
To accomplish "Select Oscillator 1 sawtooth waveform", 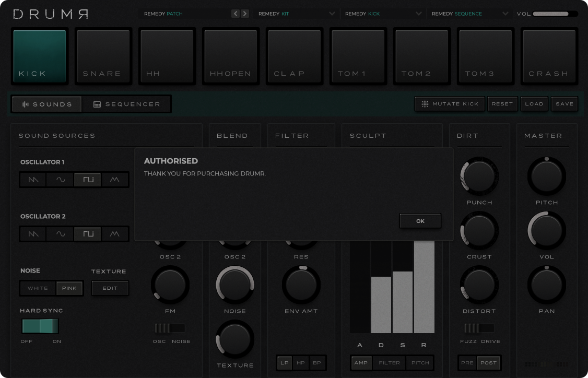I will point(33,180).
